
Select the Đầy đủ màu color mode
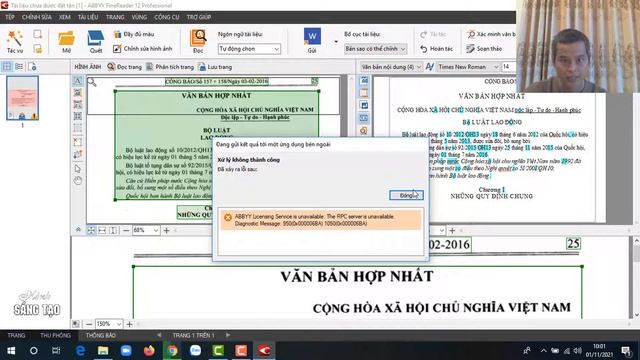(x=134, y=34)
